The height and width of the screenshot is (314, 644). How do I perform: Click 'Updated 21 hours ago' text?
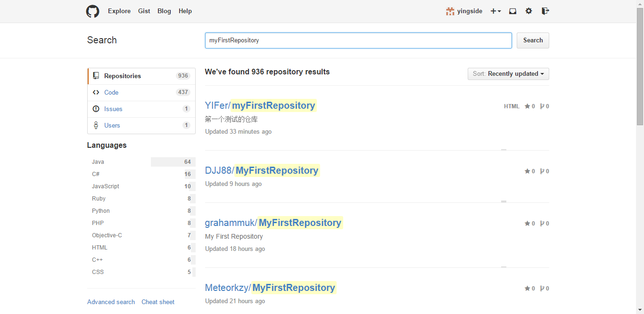pyautogui.click(x=235, y=301)
